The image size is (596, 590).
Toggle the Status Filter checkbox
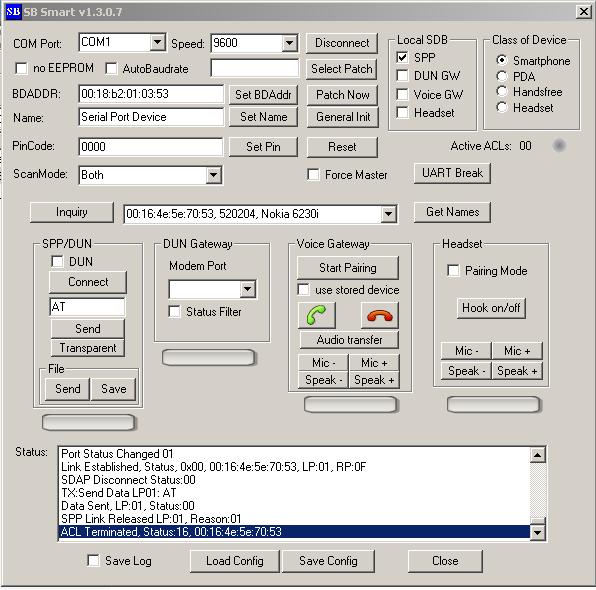(x=174, y=311)
